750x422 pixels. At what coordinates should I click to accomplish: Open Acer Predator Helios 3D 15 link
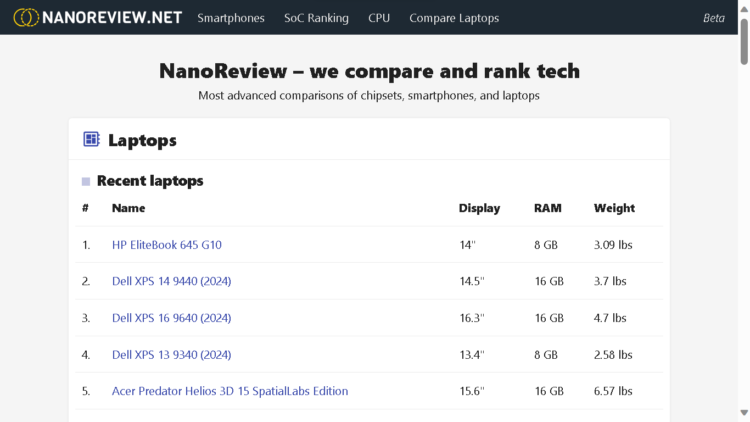(230, 391)
